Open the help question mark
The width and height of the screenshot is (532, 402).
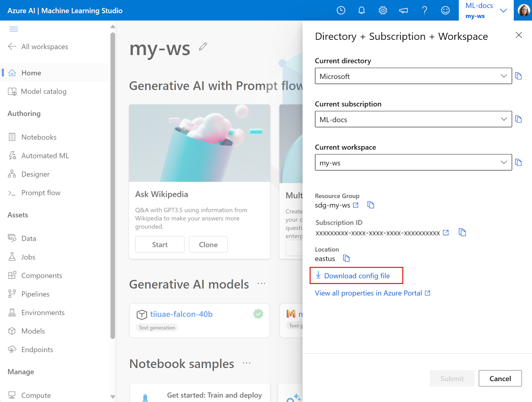pyautogui.click(x=425, y=10)
